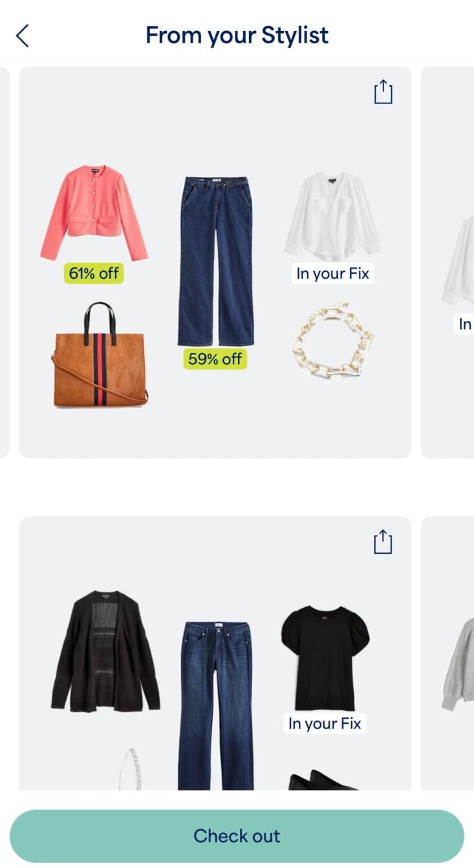Open the black flat shoes at bottom
474x868 pixels.
coord(322,780)
